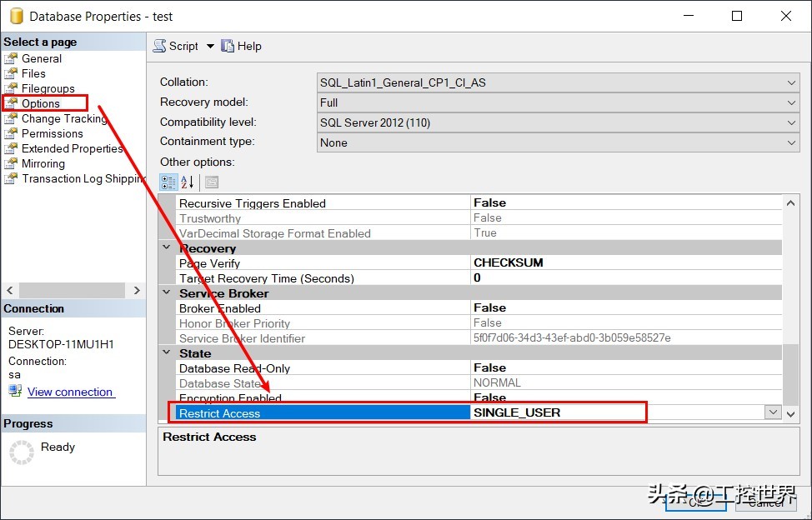Open the Recovery model dropdown
The height and width of the screenshot is (520, 812).
point(791,102)
